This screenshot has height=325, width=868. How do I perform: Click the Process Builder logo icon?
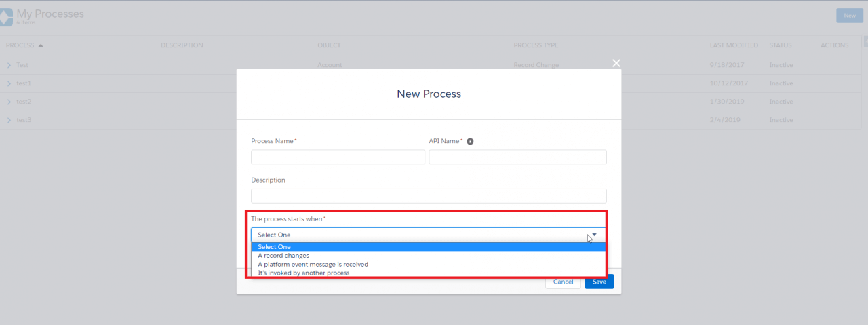(5, 17)
